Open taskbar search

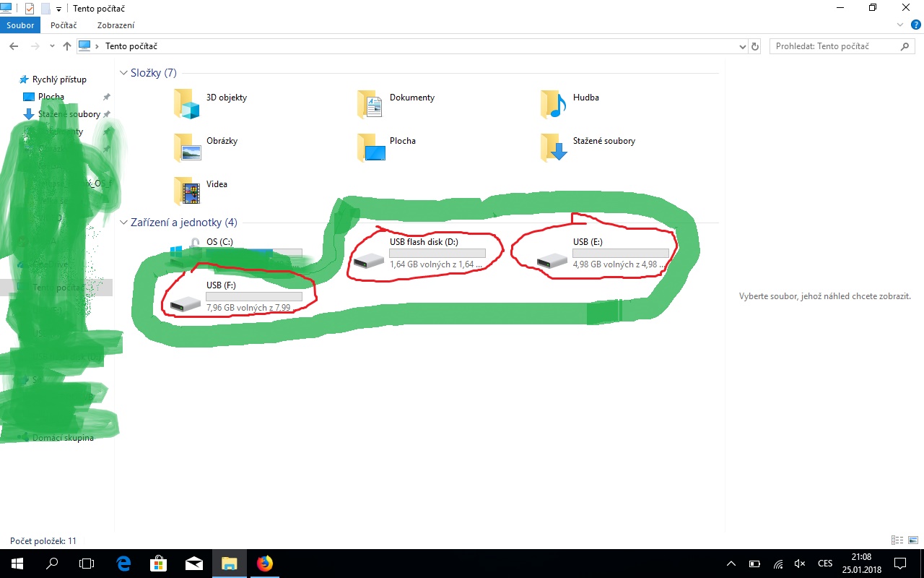pyautogui.click(x=52, y=564)
